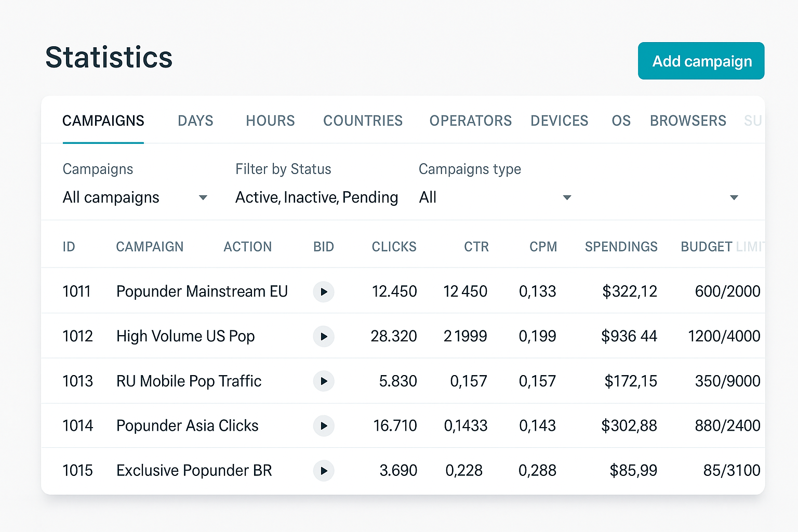
Task: Click spendings value $85,99
Action: click(x=633, y=471)
